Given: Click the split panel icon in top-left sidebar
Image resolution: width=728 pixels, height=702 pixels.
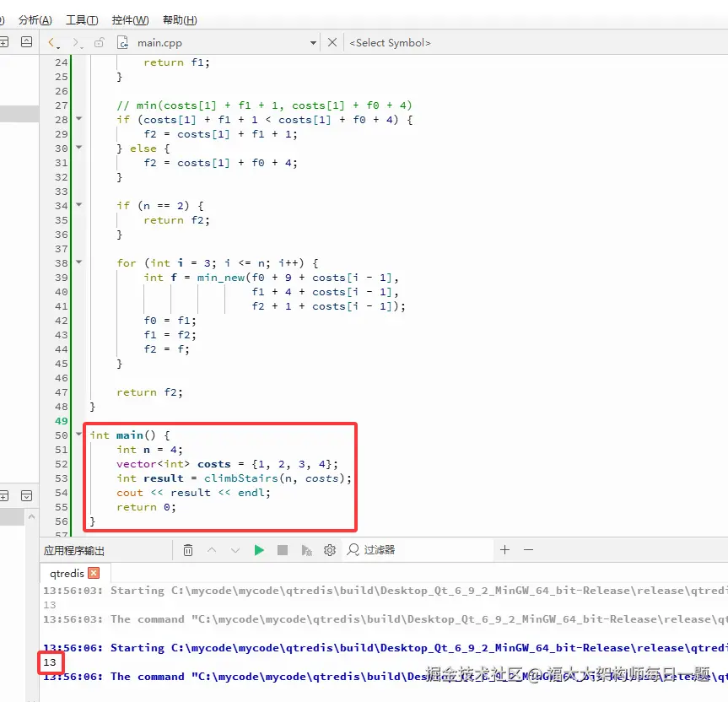Looking at the screenshot, I should point(3,42).
